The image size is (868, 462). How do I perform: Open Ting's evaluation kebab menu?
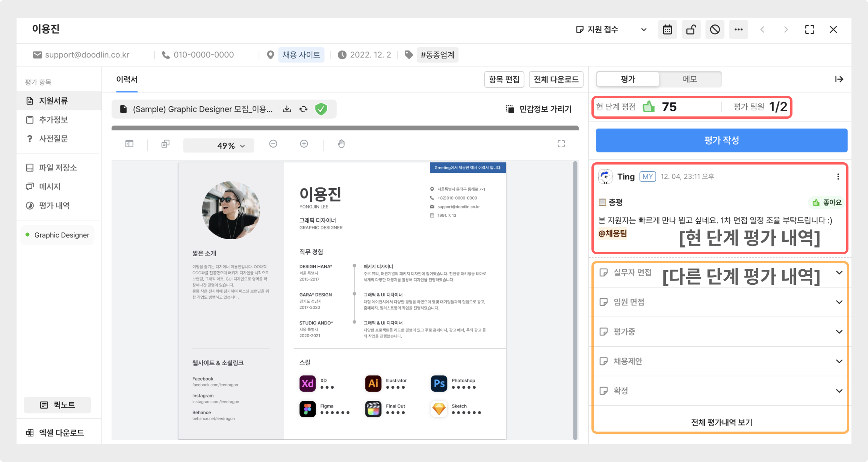pyautogui.click(x=838, y=177)
